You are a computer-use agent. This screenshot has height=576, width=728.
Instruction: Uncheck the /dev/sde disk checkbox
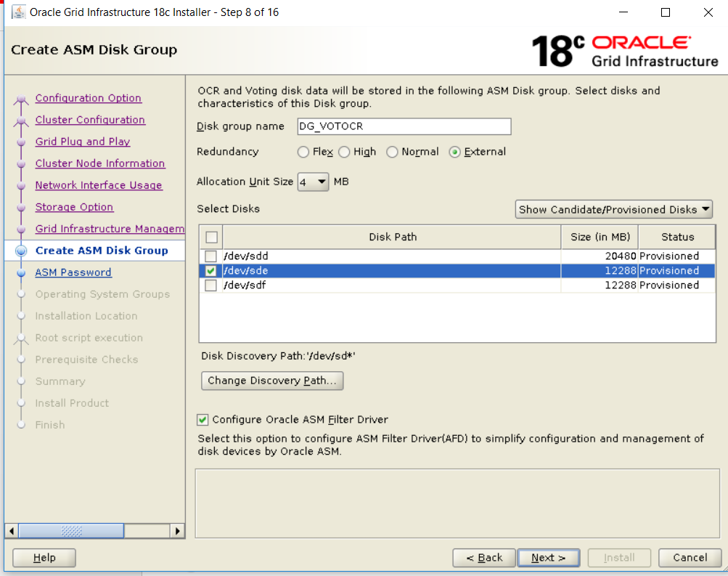click(210, 271)
